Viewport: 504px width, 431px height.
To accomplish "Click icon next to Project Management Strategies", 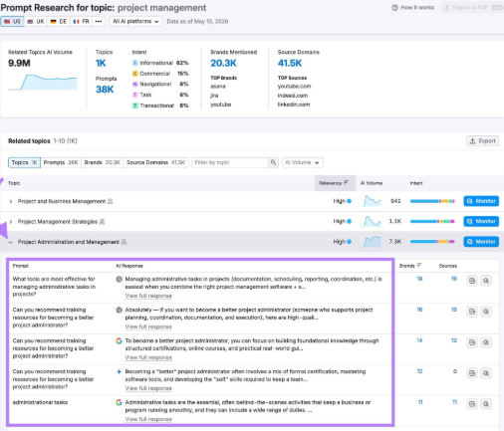I will click(103, 222).
